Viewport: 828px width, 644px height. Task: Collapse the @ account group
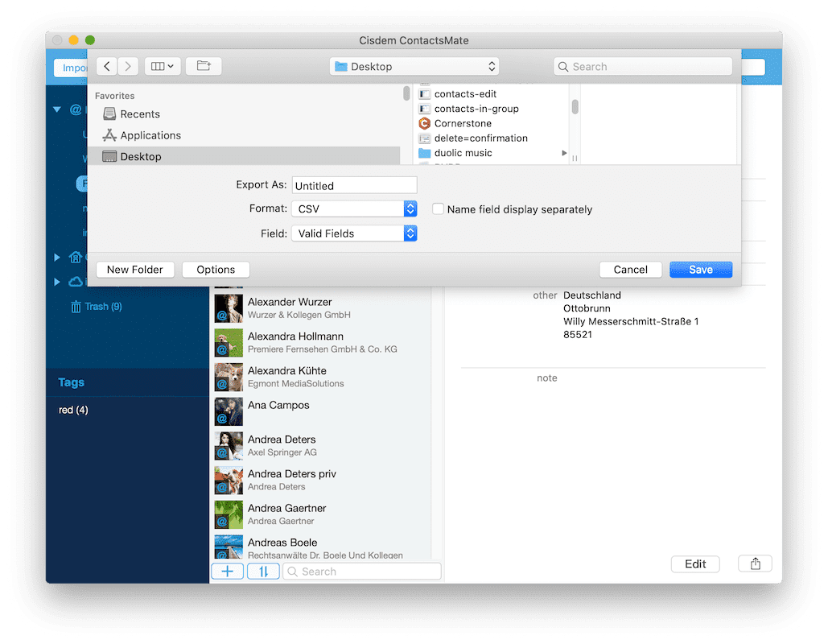57,109
